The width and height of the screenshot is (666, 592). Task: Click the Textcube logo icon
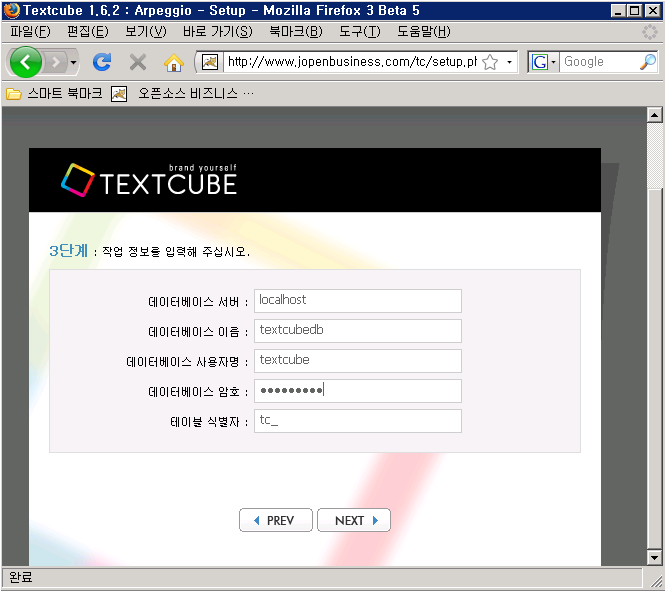[77, 180]
